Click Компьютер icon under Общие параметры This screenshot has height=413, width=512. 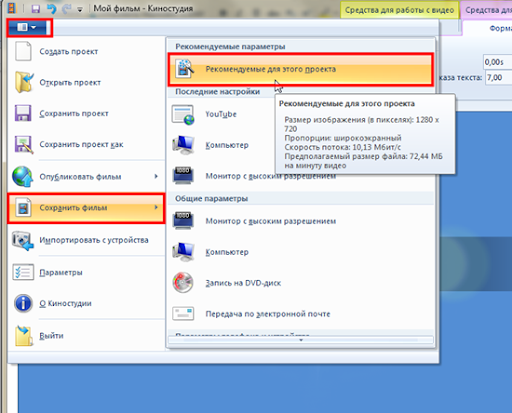tap(183, 252)
